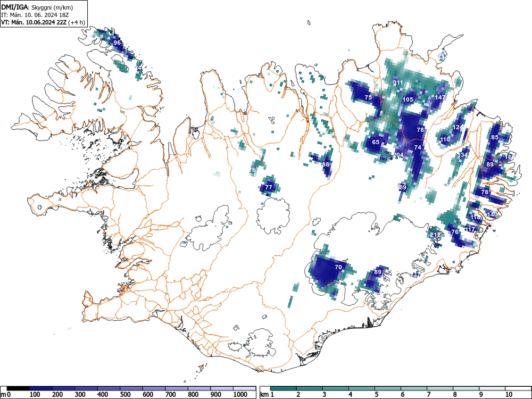532x399 pixels.
Task: Select the map value 311 in the northeast
Action: 398,82
